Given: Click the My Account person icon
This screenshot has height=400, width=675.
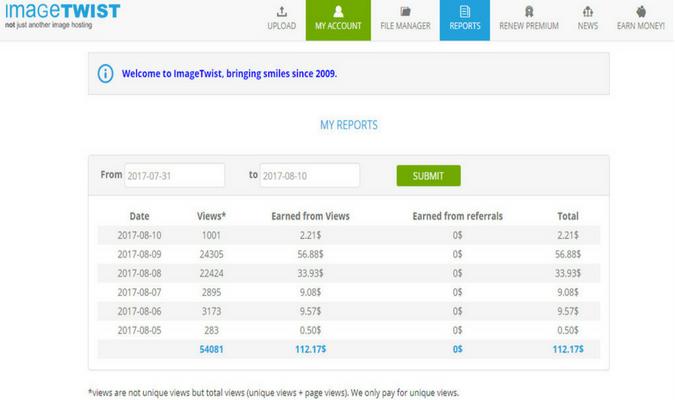Looking at the screenshot, I should pos(338,11).
